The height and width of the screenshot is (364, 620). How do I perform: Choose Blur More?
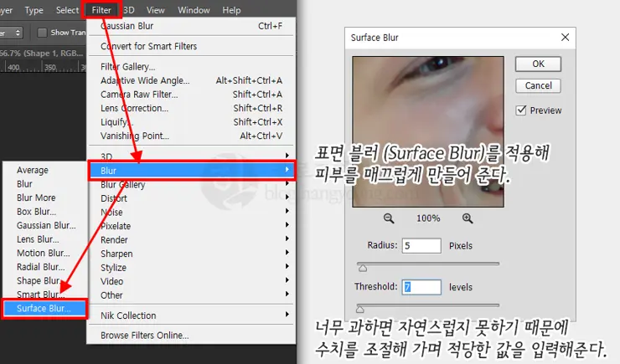(x=44, y=197)
